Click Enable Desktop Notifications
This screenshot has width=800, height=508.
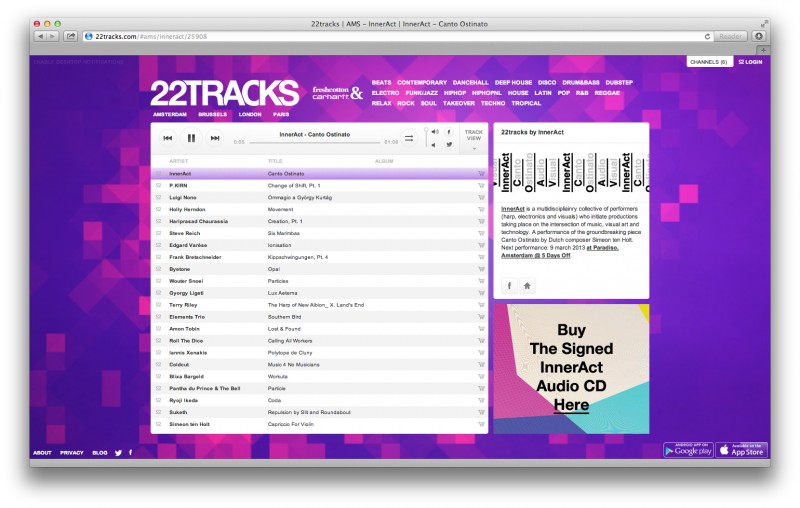tap(79, 62)
